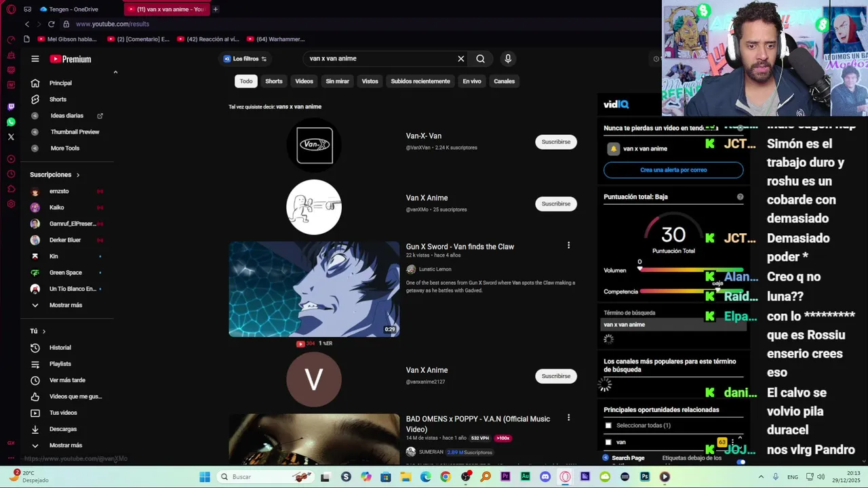
Task: Click Crea una alerta por correo button
Action: click(x=673, y=170)
